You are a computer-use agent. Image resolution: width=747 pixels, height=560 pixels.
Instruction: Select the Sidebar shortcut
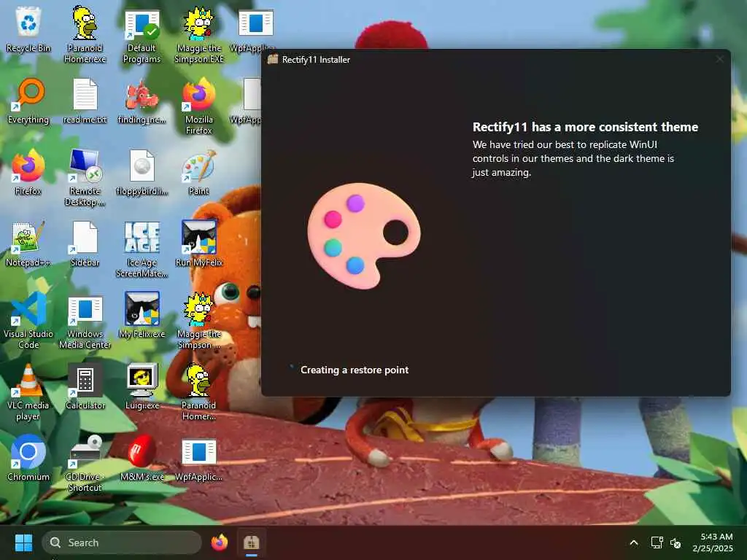(x=85, y=244)
